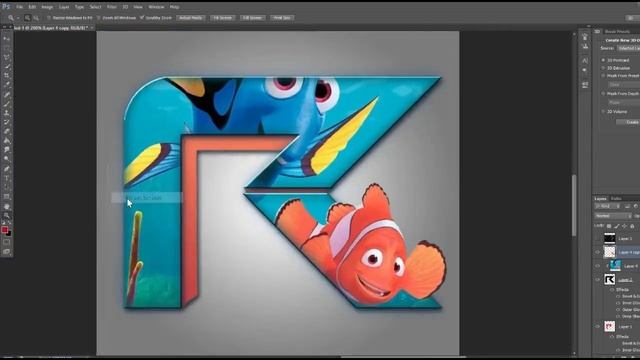Uncheck the Scrubby Zoom checkbox
The height and width of the screenshot is (360, 640).
(x=142, y=18)
